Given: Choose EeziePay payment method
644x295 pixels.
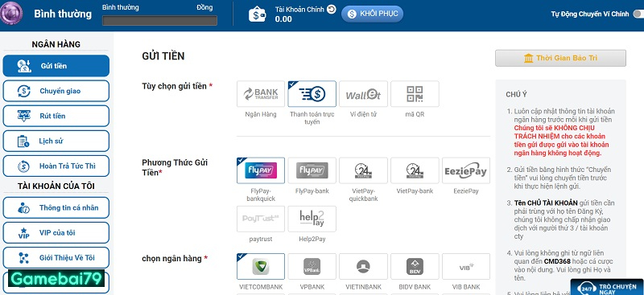Looking at the screenshot, I should point(466,170).
